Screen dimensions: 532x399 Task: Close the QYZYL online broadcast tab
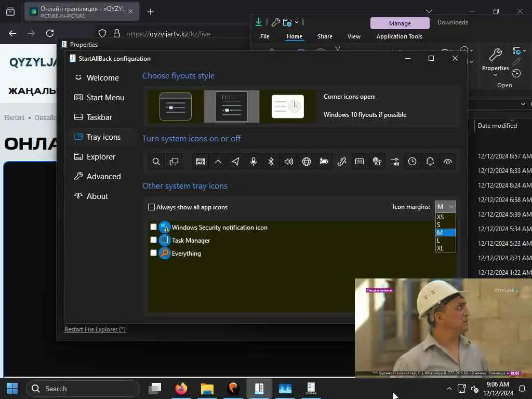point(130,11)
